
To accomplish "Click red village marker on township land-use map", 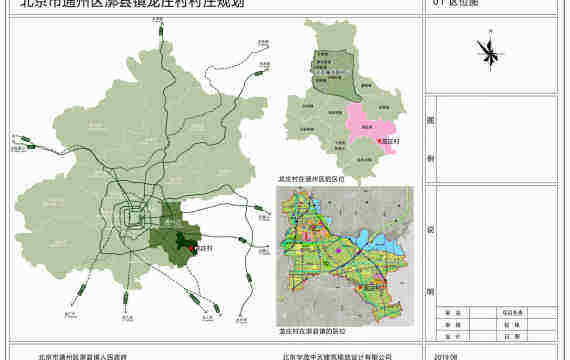I will [360, 287].
